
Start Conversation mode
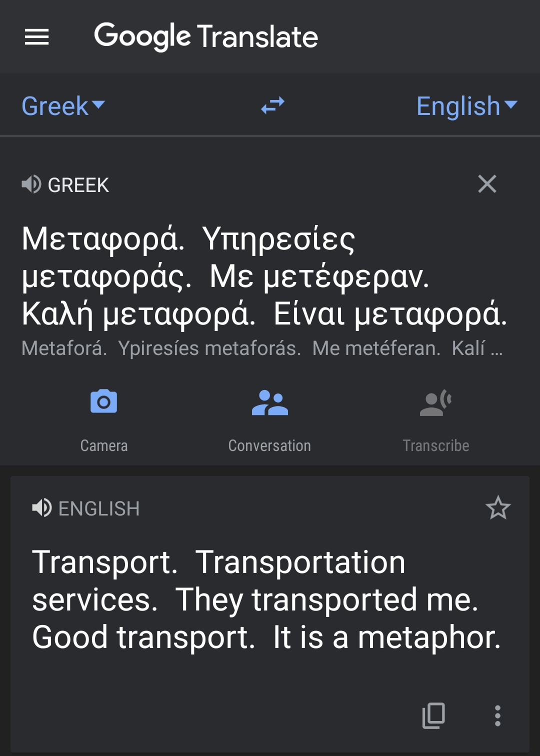pos(269,403)
